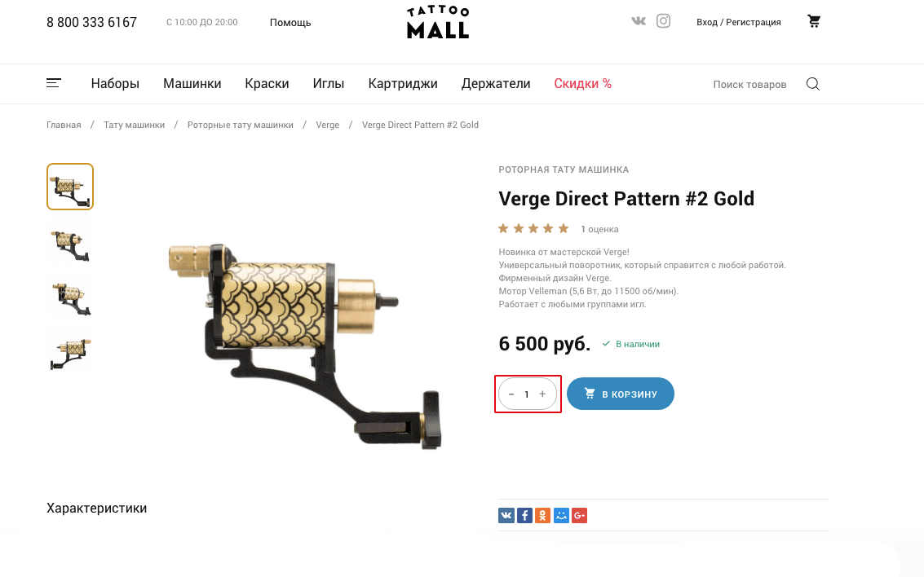Viewport: 924px width, 577px height.
Task: Open the VK social link in header
Action: 639,21
